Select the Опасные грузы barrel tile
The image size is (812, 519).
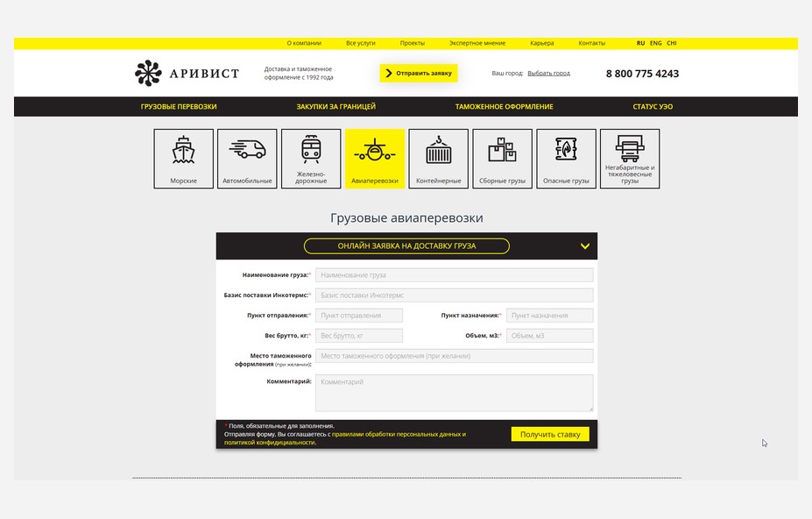[x=566, y=159]
